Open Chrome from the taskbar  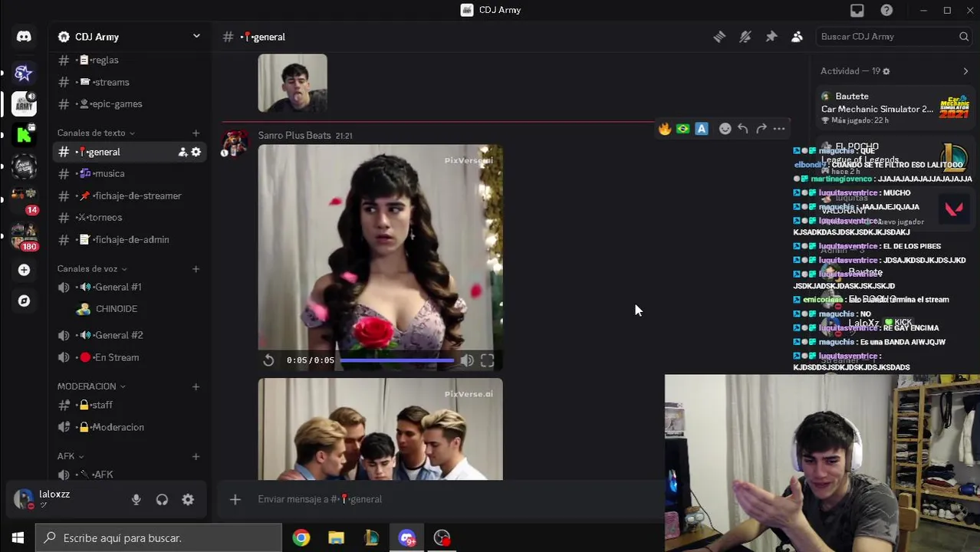[301, 538]
